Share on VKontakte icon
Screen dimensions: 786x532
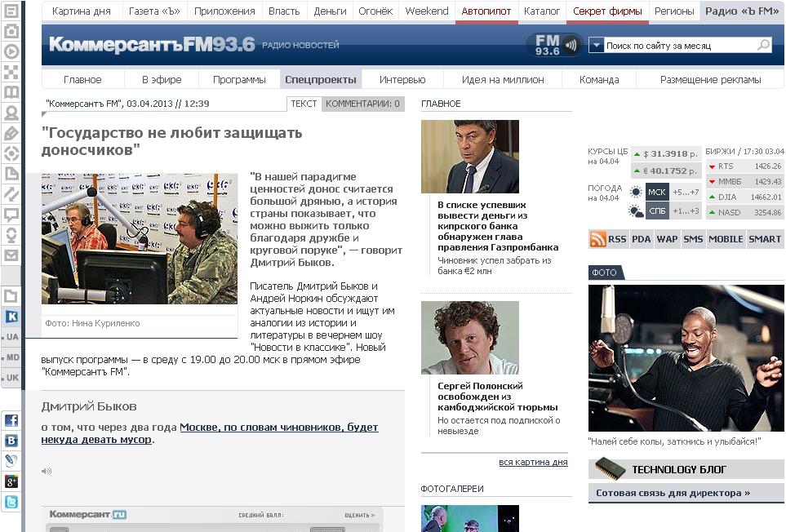[11, 441]
